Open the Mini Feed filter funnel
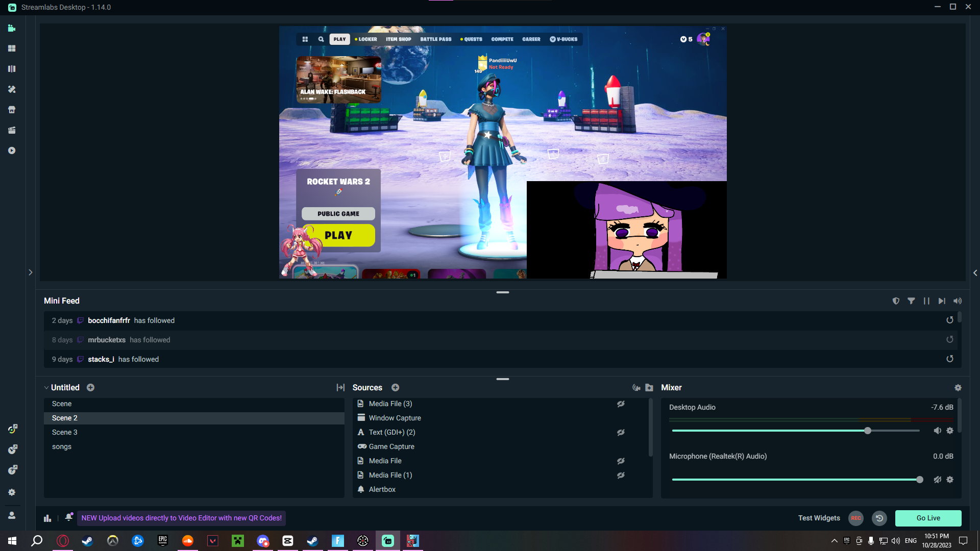This screenshot has height=551, width=980. pyautogui.click(x=911, y=301)
